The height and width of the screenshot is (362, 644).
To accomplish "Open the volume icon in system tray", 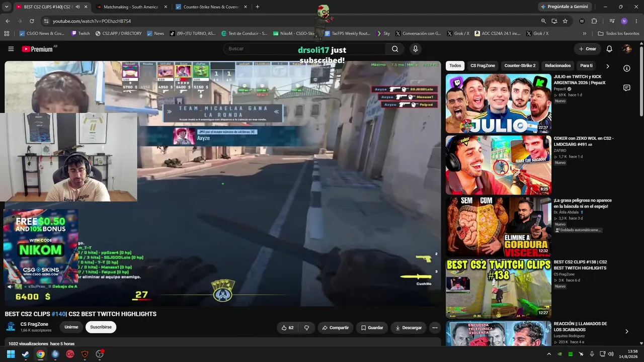I will point(611,354).
